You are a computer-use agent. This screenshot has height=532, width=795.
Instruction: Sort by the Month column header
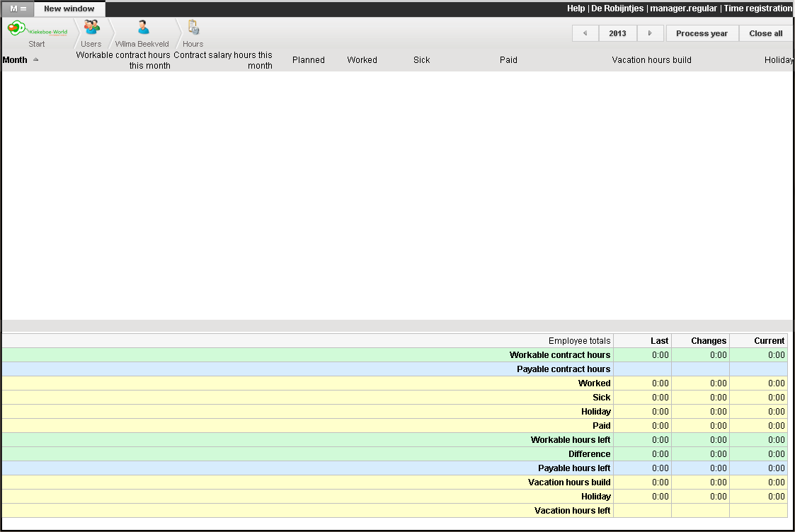15,60
